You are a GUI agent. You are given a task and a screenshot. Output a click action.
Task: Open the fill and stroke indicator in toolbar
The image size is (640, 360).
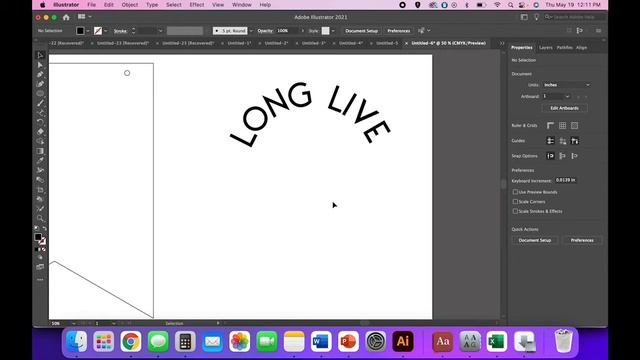click(x=40, y=239)
